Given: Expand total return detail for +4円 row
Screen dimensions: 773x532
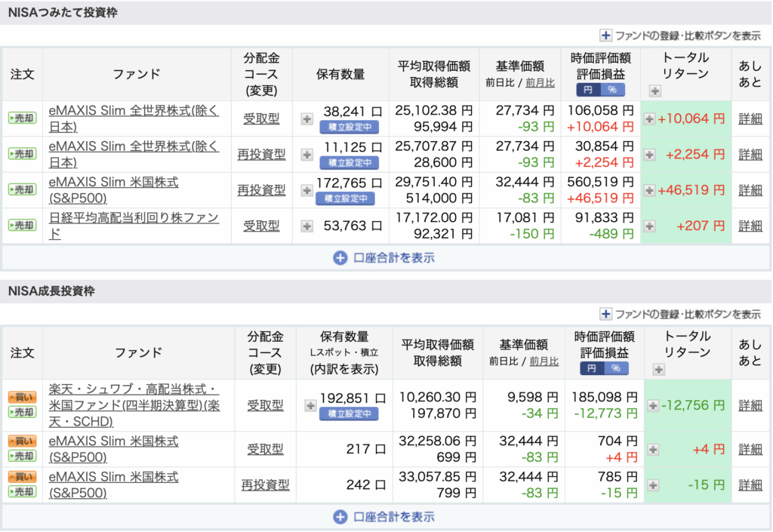Looking at the screenshot, I should [x=653, y=449].
